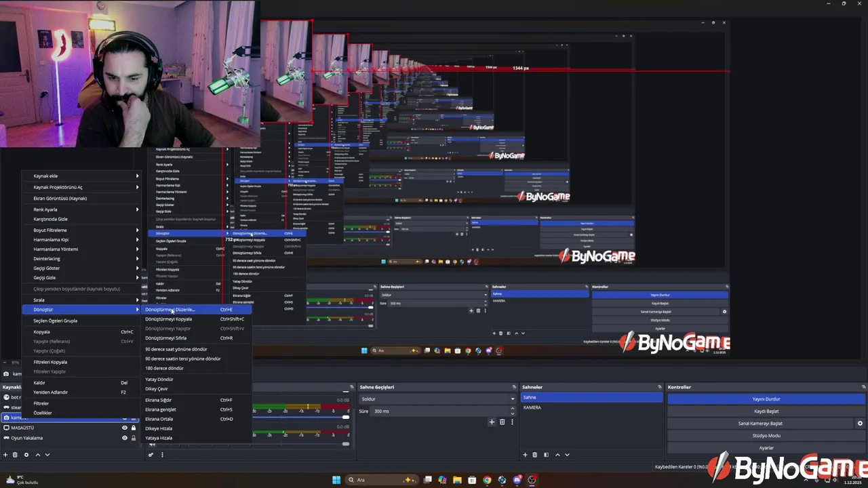This screenshot has width=868, height=488.
Task: Open transition properties three-dot menu
Action: pos(512,422)
